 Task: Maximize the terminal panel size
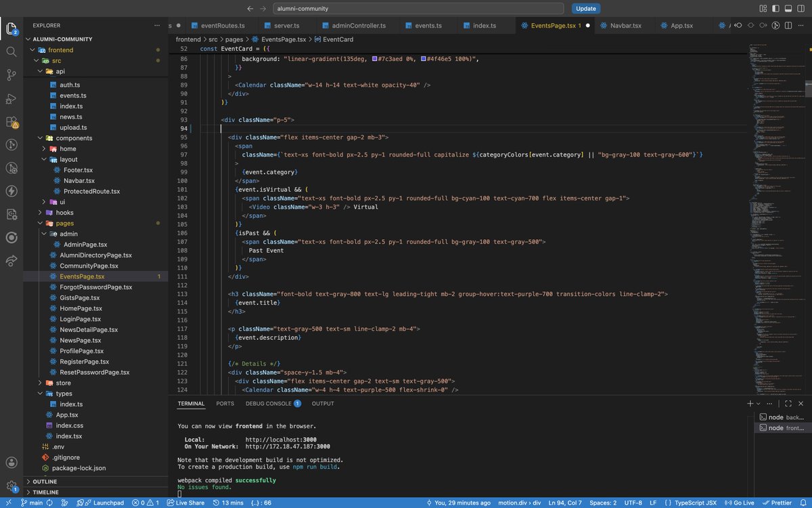coord(788,403)
